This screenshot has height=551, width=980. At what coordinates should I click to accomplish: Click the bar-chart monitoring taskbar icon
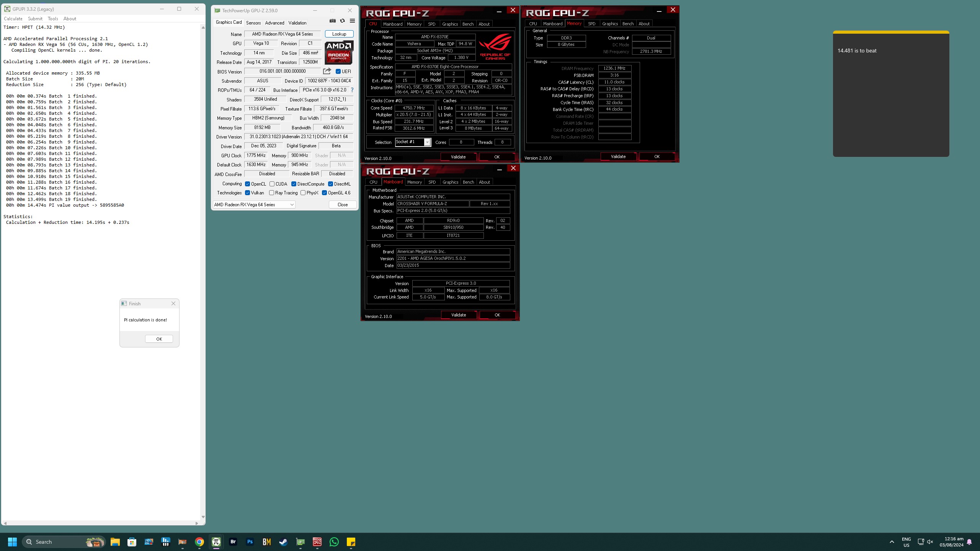[166, 542]
